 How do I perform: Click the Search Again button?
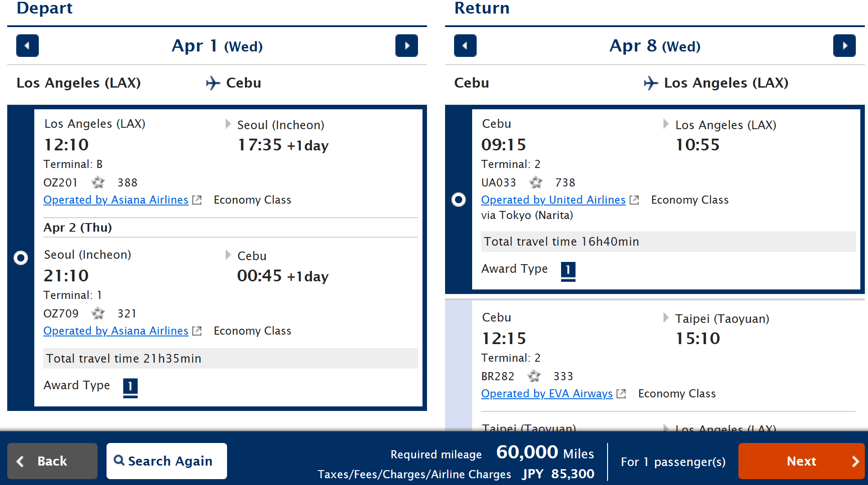click(x=166, y=461)
